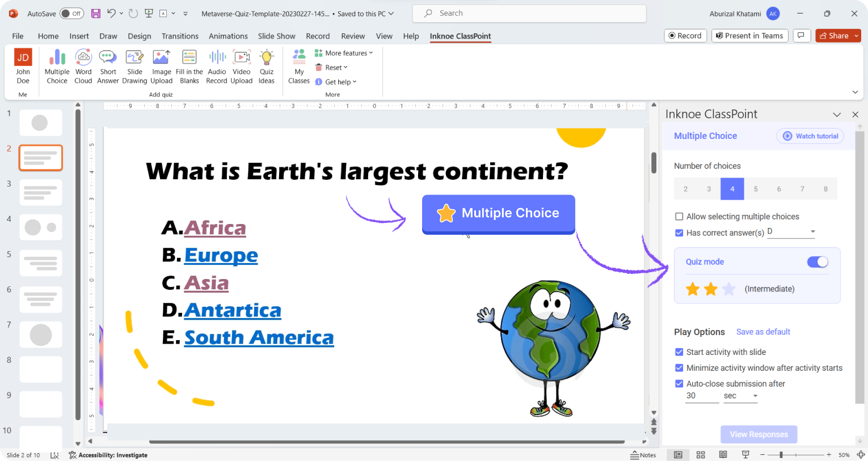The image size is (868, 461).
Task: Toggle Quiz mode off
Action: click(817, 262)
